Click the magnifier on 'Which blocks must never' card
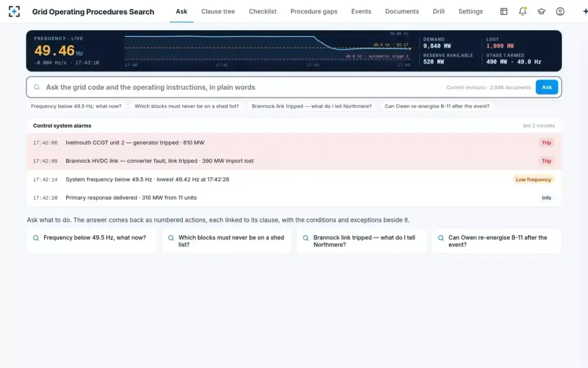588x368 pixels. (x=171, y=237)
